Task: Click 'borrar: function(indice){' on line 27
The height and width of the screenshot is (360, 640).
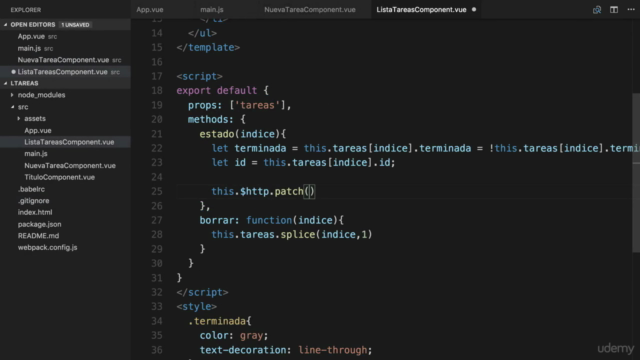Action: tap(271, 220)
